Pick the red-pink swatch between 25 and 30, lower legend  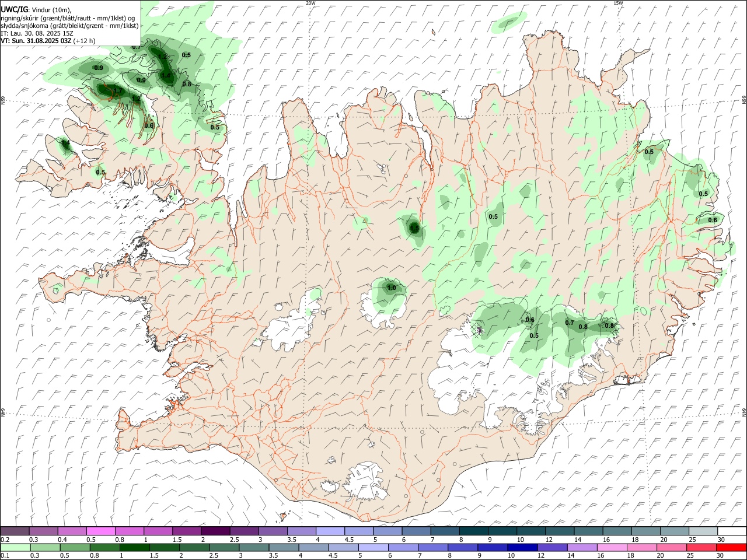[x=702, y=547]
